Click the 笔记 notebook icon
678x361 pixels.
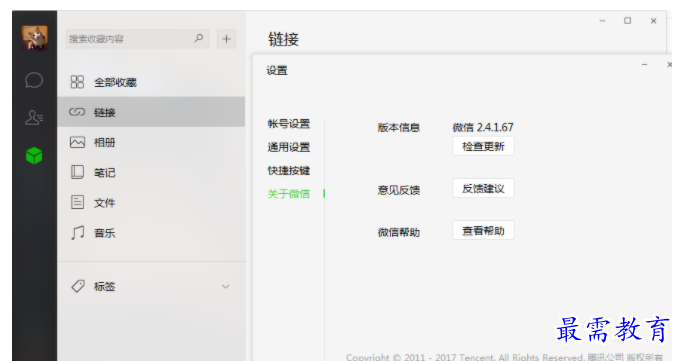(77, 172)
